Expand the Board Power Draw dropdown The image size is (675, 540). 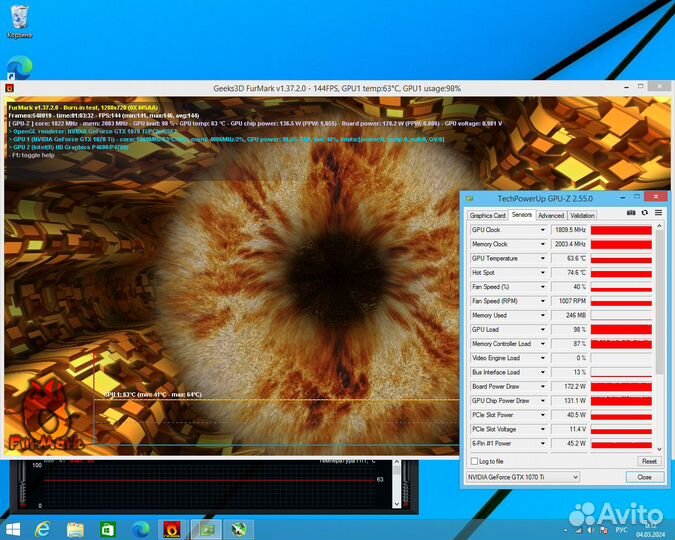tap(542, 387)
